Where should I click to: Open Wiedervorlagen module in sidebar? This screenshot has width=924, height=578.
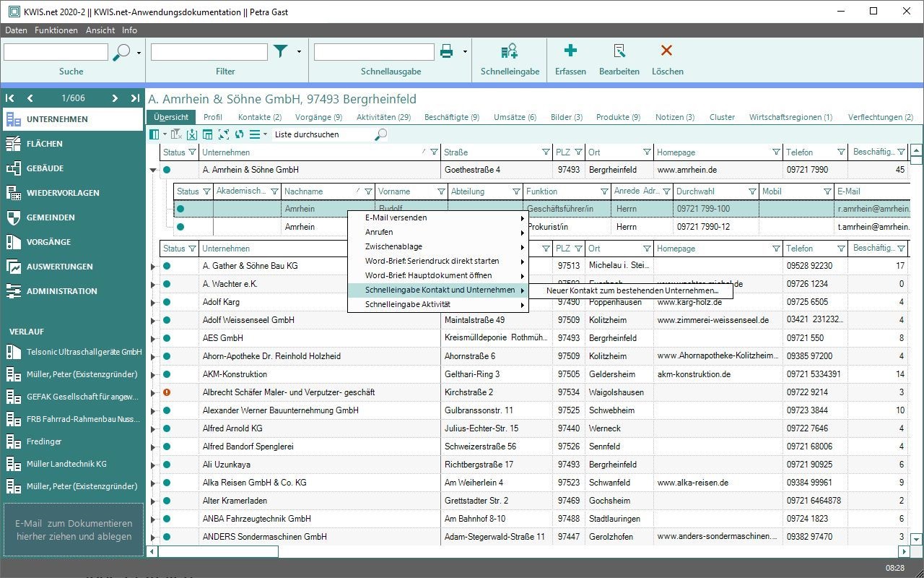click(72, 193)
